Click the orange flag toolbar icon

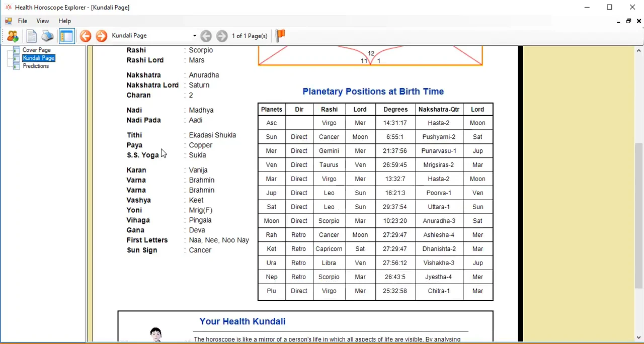click(x=280, y=36)
